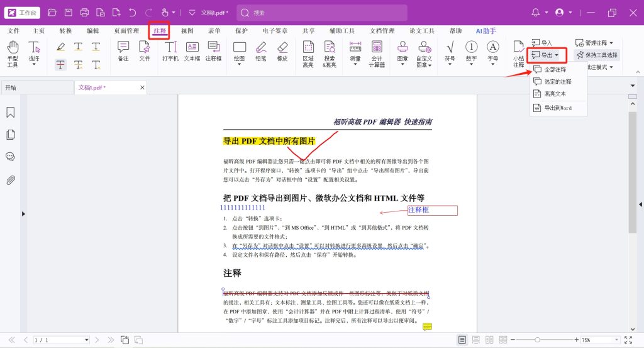The image size is (644, 348).
Task: Toggle Keep Tool Selected (保持工具选择)
Action: (x=597, y=55)
